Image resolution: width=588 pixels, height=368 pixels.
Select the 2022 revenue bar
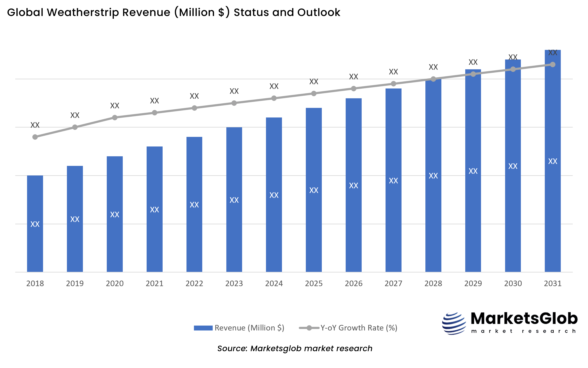pos(194,204)
